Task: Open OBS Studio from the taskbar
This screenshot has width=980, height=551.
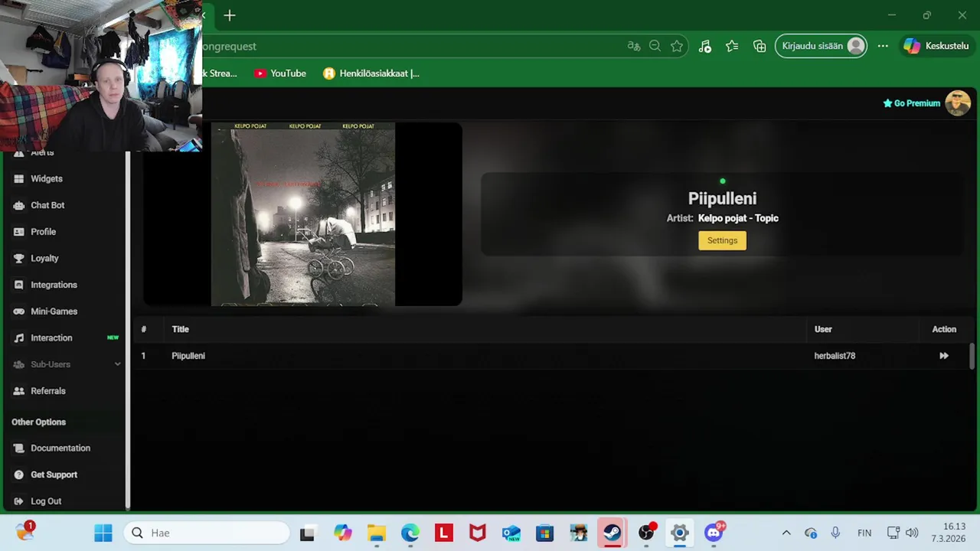Action: click(647, 533)
